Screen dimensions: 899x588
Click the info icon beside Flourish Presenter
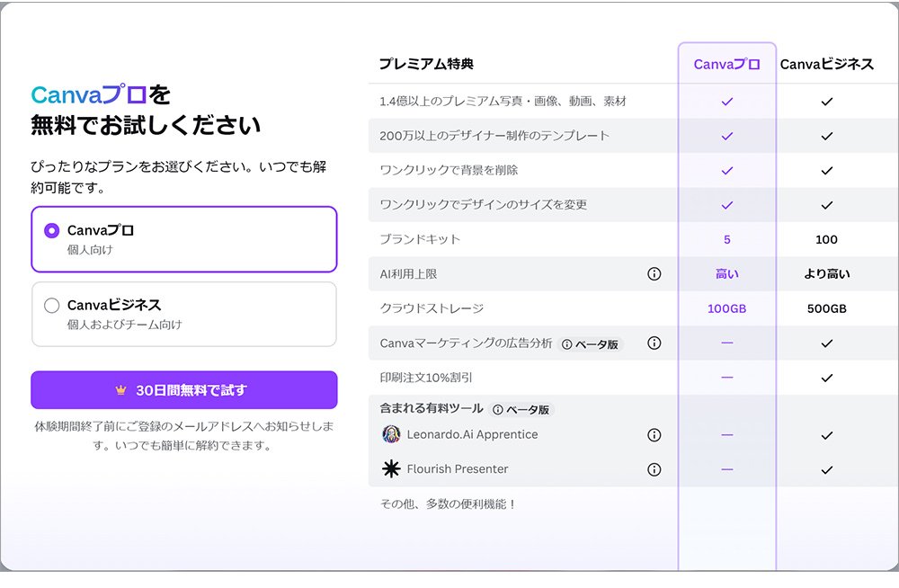654,468
